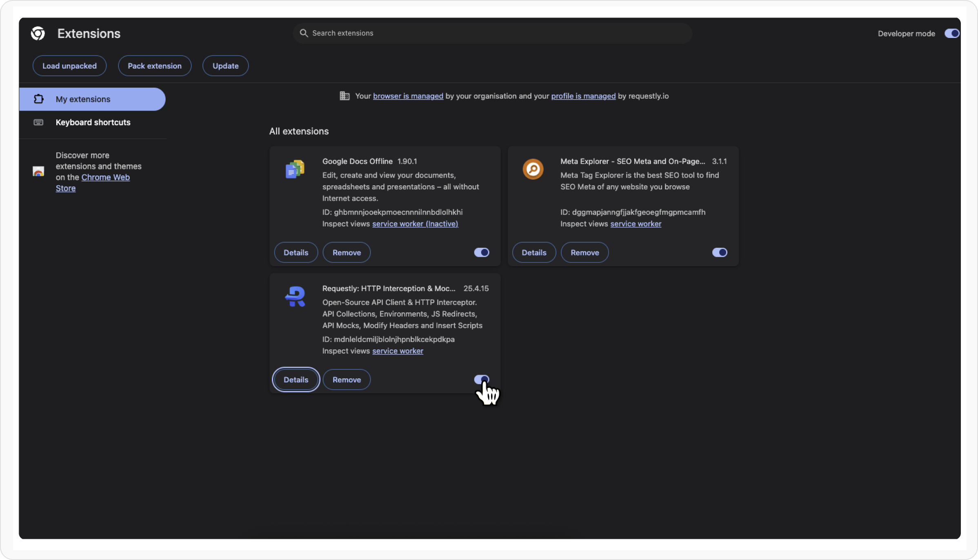Click the keyboard icon in sidebar
The image size is (978, 560).
(x=38, y=122)
